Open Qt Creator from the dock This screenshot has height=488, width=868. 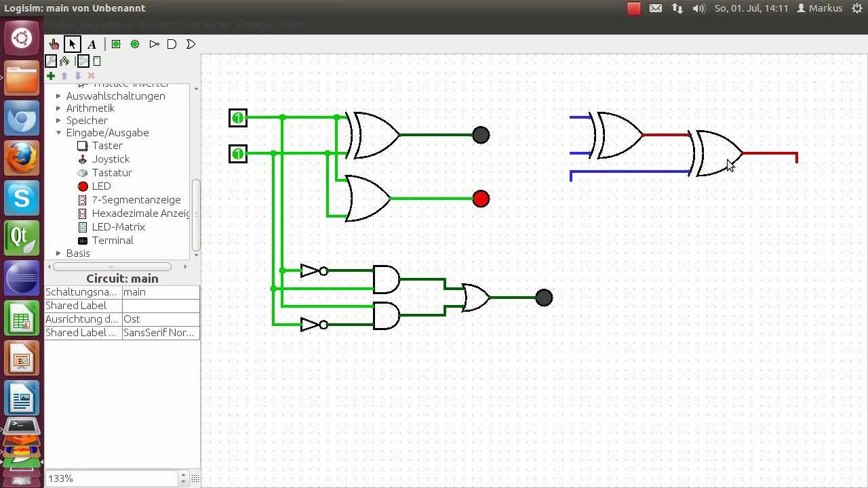22,239
